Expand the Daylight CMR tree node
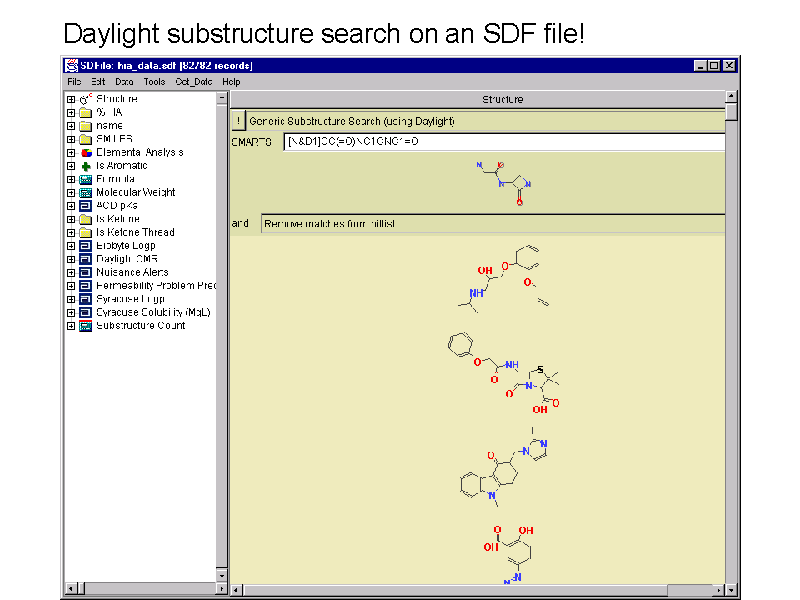Screen dimensions: 800x600 (x=71, y=259)
